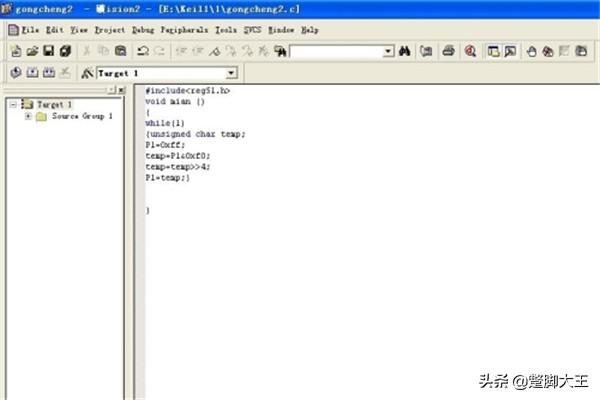The width and height of the screenshot is (600, 400).
Task: Create a new file with the toolbar icon
Action: (16, 51)
